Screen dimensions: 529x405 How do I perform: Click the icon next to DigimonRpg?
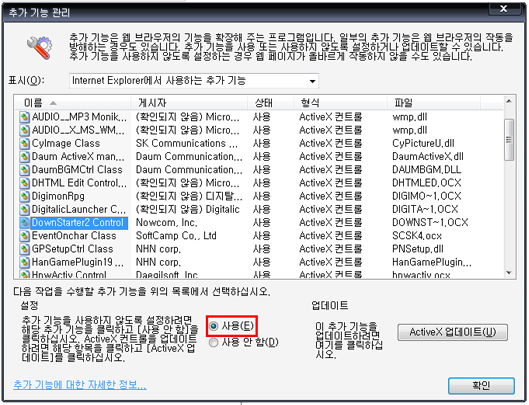coord(24,196)
